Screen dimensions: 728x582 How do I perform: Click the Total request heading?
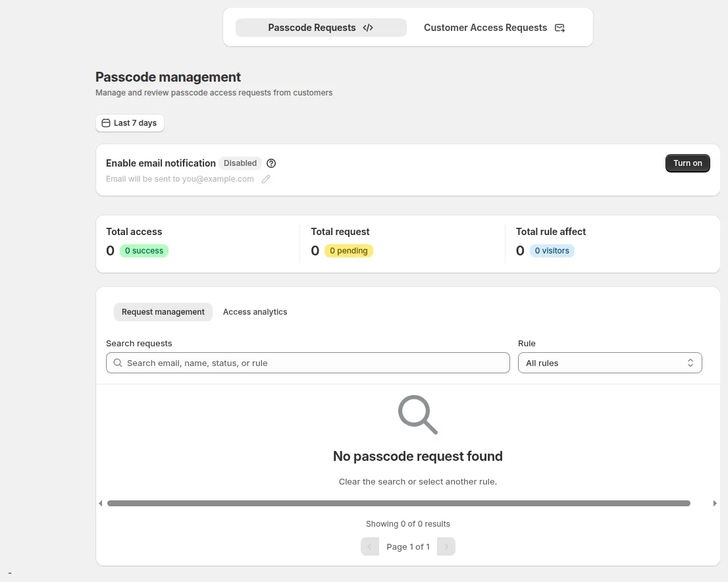click(x=340, y=232)
